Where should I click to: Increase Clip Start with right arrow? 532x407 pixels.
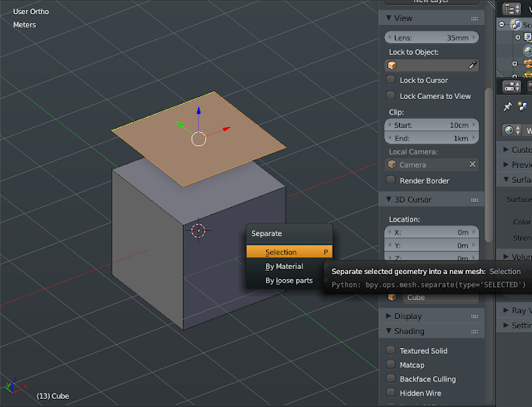click(474, 125)
